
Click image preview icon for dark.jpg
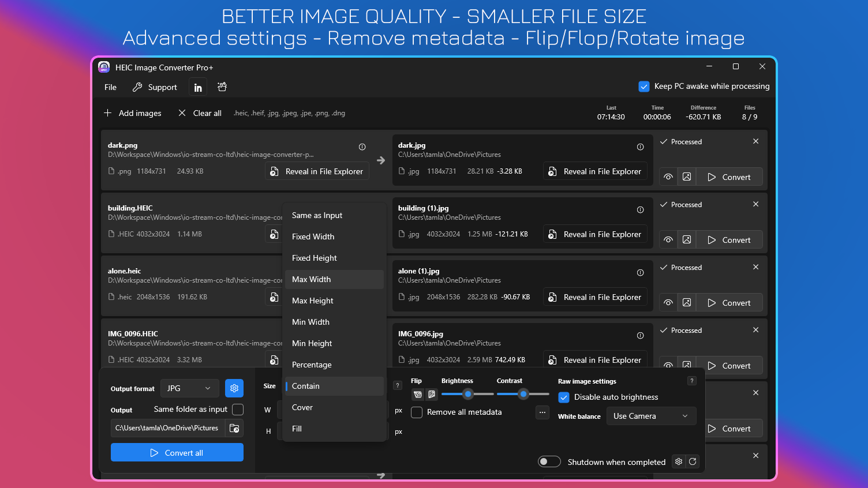pos(687,177)
